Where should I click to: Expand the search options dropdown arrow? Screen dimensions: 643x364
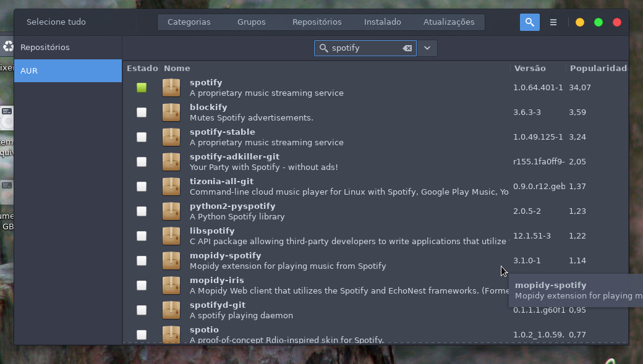click(427, 48)
